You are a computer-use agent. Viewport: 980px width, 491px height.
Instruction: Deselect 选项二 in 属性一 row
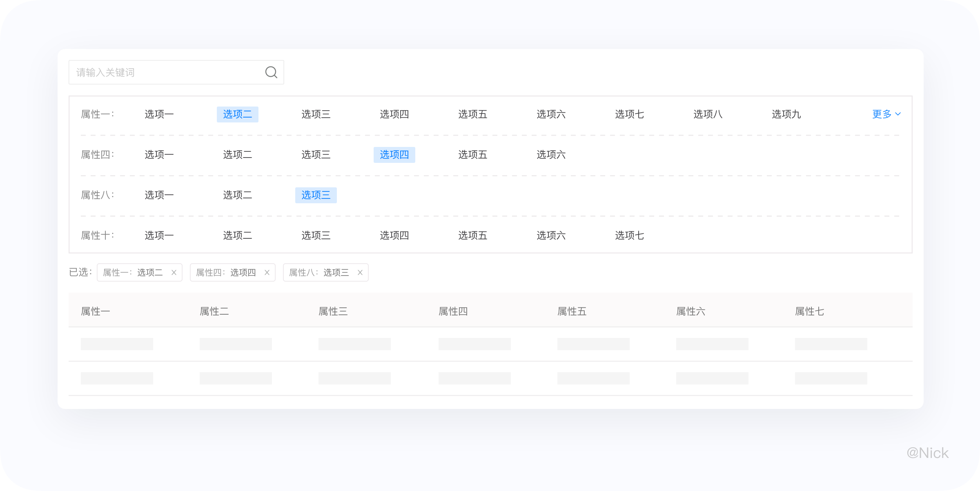pyautogui.click(x=237, y=114)
